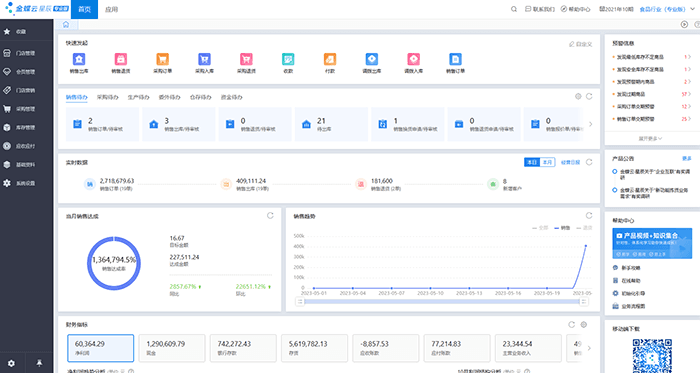
Task: Click the orange 付款 icon
Action: (330, 59)
